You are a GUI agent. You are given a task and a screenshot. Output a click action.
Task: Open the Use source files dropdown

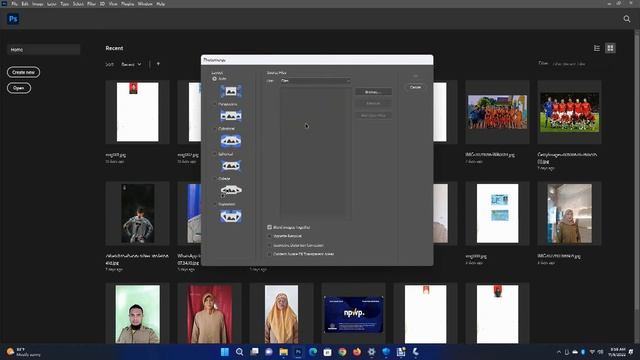click(315, 81)
